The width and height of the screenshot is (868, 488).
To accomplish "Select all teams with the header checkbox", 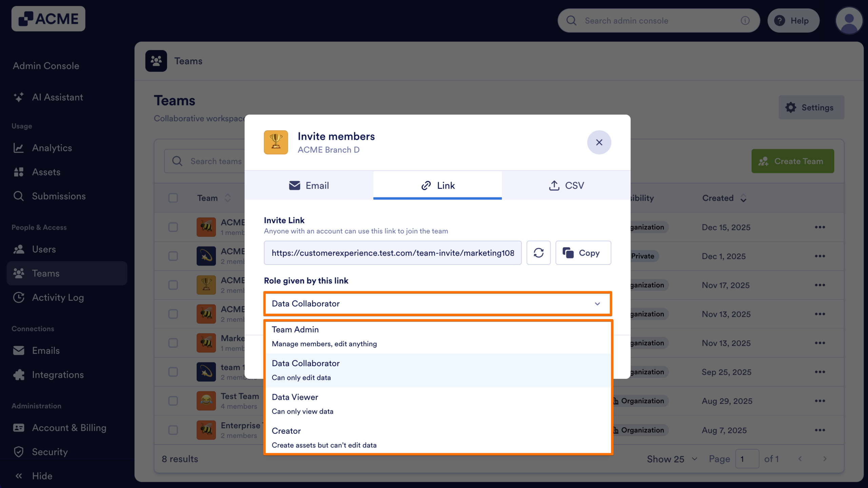I will 173,198.
